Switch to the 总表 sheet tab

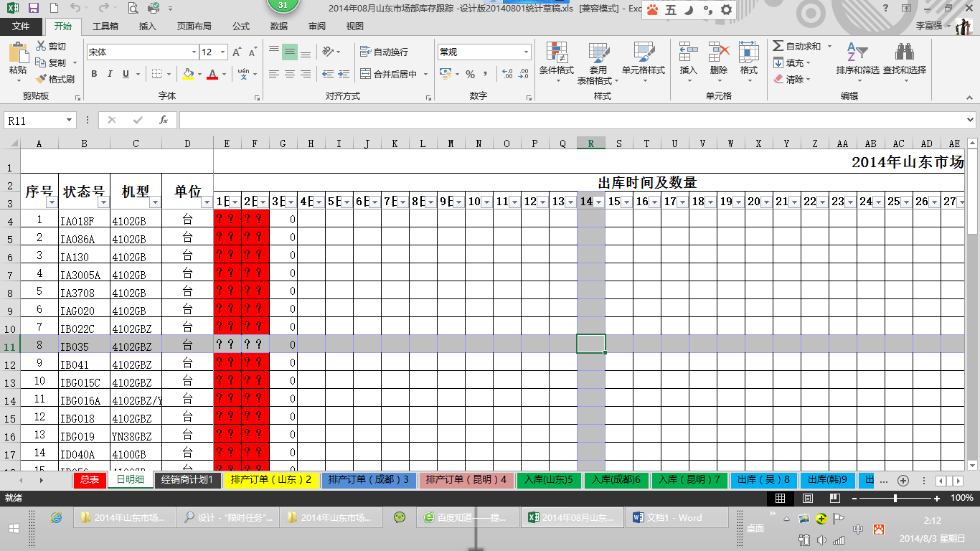click(x=90, y=480)
